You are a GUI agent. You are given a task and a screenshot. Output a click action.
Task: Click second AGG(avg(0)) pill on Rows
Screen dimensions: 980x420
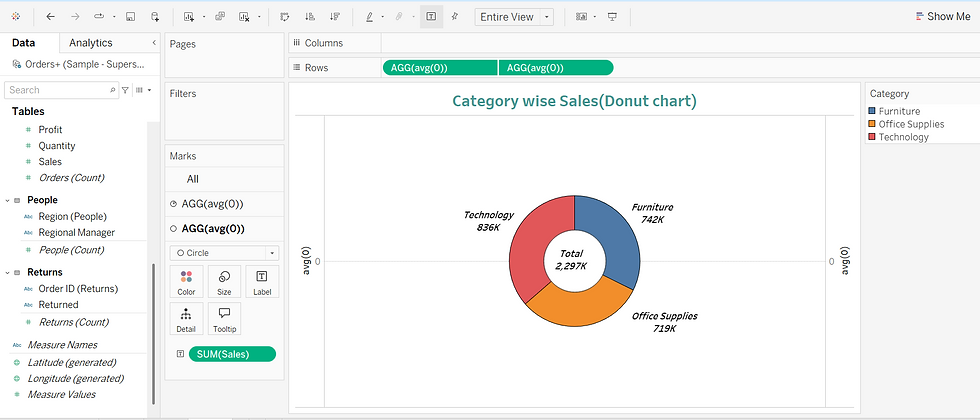point(556,68)
